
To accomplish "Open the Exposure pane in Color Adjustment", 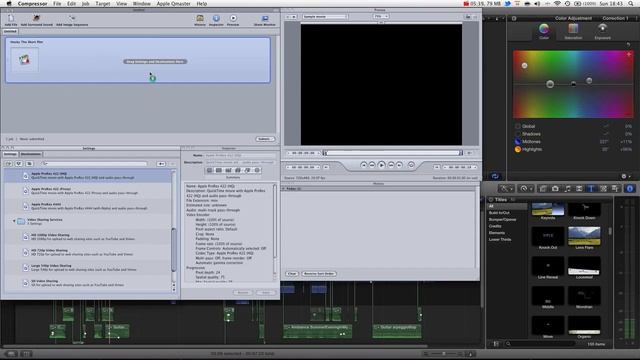I will pyautogui.click(x=602, y=31).
